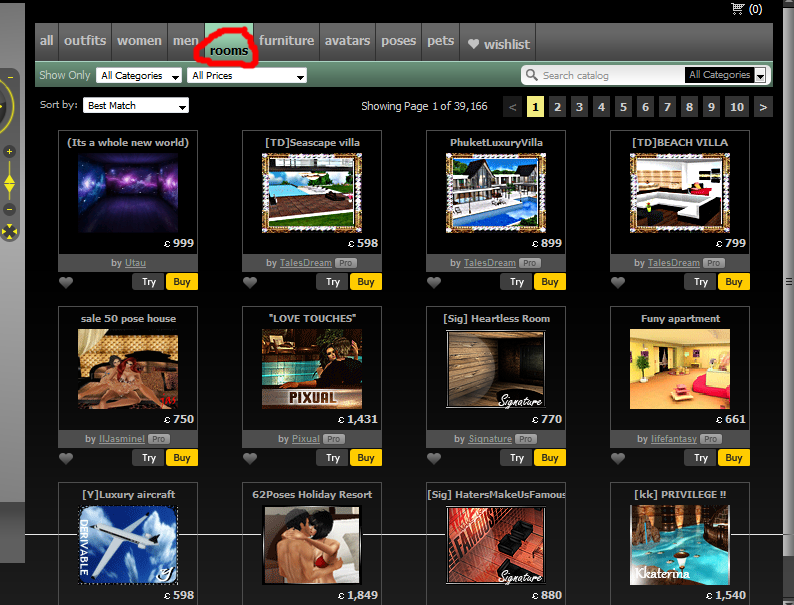Expand the Show Only All Categories dropdown
Image resolution: width=794 pixels, height=605 pixels.
(140, 75)
